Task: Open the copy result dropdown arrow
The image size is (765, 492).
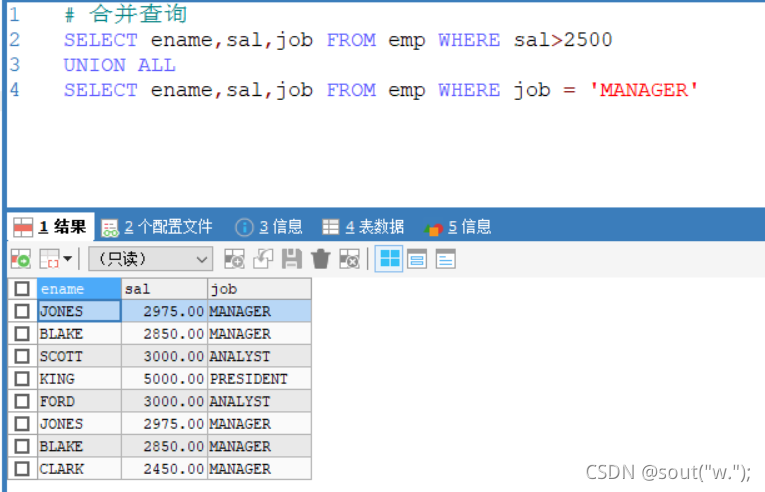Action: pos(68,259)
